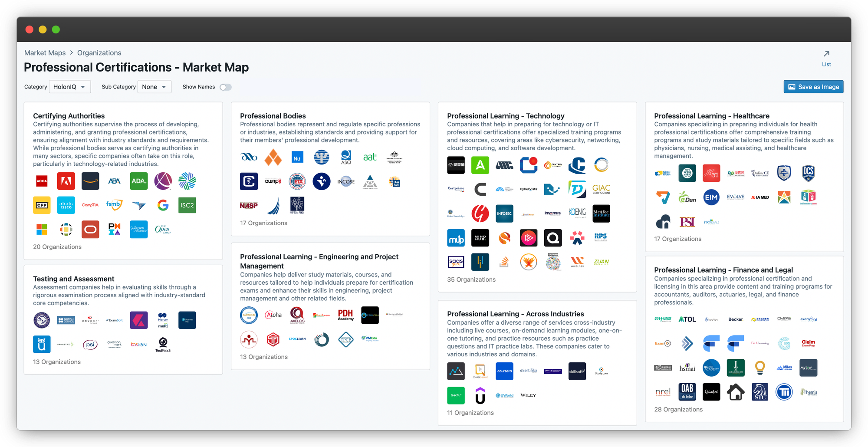
Task: Select the EVOLVE logo in Healthcare
Action: click(736, 197)
